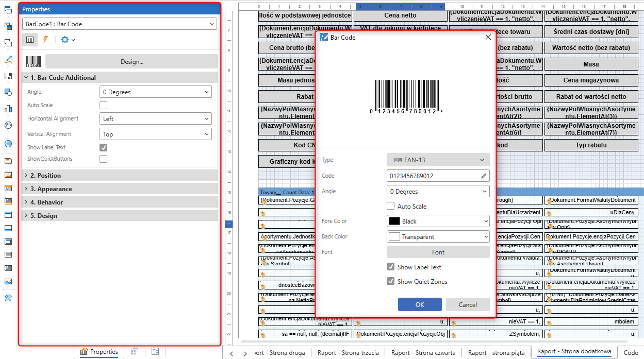The image size is (644, 359).
Task: Enable Auto Scale in Bar Code dialog
Action: click(391, 206)
